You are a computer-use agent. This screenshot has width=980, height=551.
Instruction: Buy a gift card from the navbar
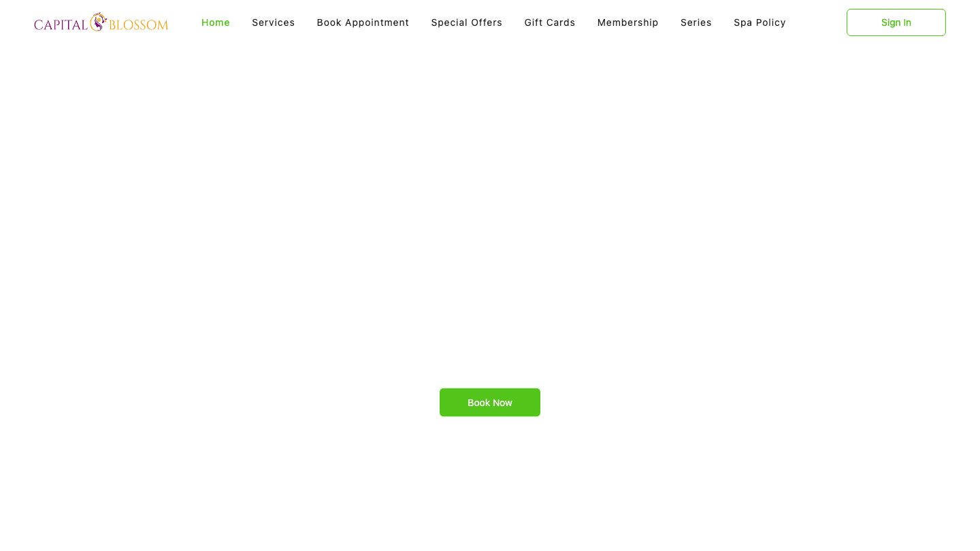550,22
